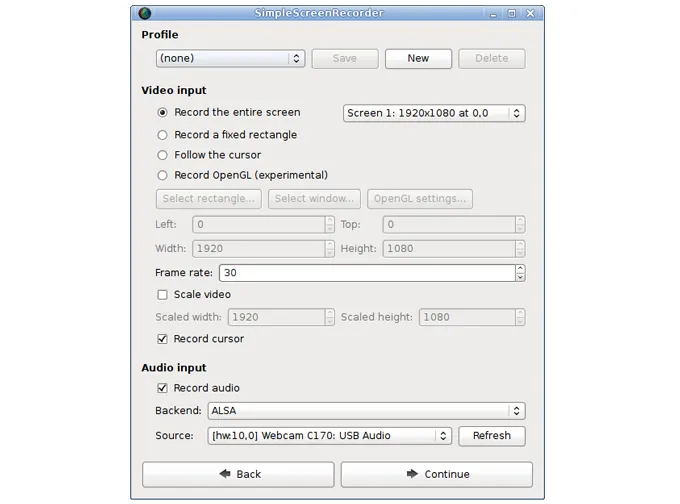This screenshot has width=680, height=504.
Task: Click the Frame rate stepper arrows
Action: [x=520, y=273]
